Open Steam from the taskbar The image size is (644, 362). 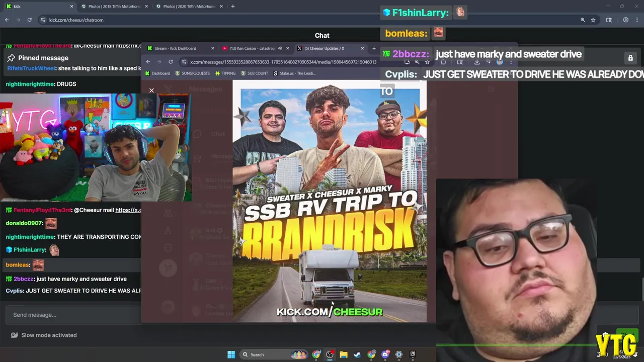tap(357, 354)
